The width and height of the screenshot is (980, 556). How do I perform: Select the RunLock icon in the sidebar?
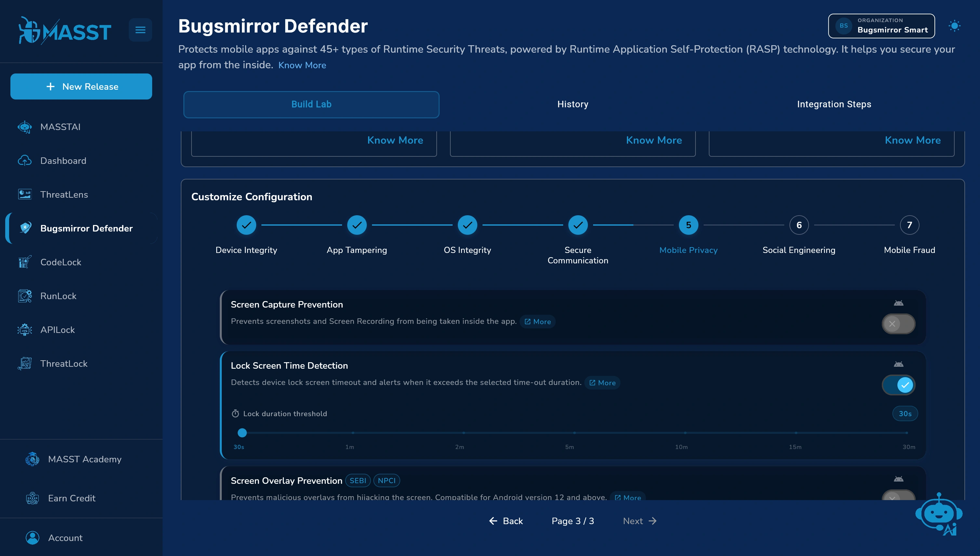tap(25, 296)
